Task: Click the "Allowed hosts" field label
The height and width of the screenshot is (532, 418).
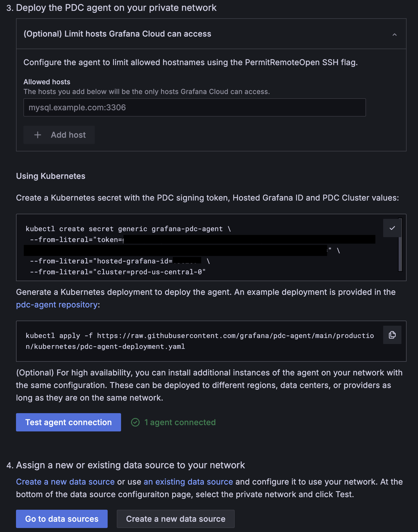Action: (47, 82)
